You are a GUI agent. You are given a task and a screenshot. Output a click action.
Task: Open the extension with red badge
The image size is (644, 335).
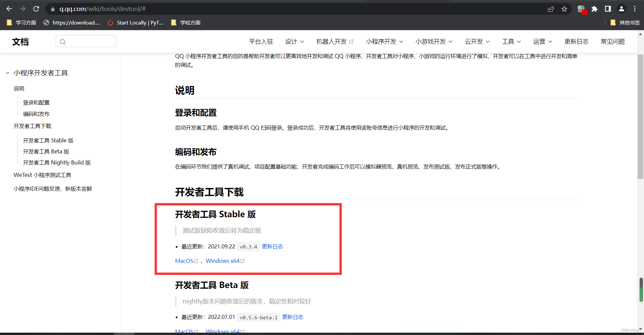coord(582,9)
